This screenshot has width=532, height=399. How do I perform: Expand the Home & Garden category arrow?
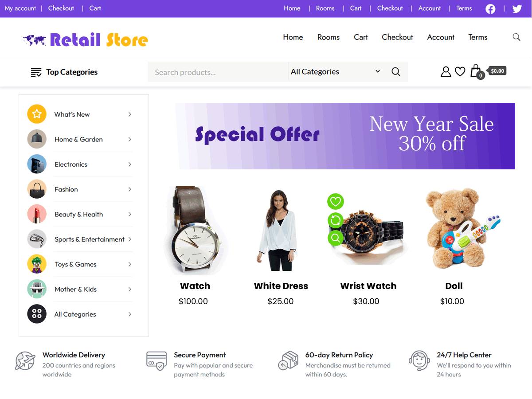pos(129,139)
